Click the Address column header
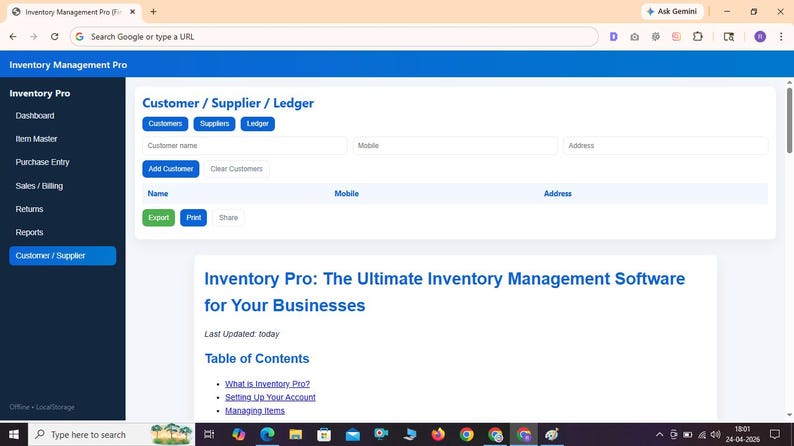This screenshot has width=794, height=446. pos(558,193)
